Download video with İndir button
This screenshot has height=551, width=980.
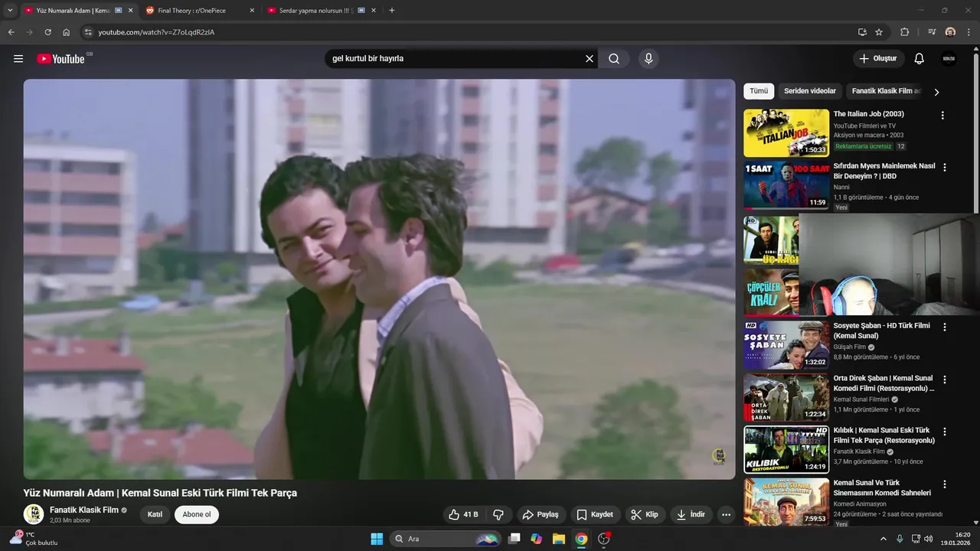point(691,514)
